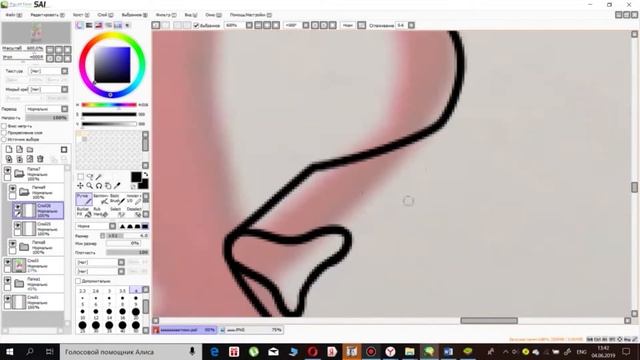Image resolution: width=640 pixels, height=360 pixels.
Task: Uncheck the Выбранное checkbox in the toolbar
Action: pos(196,25)
